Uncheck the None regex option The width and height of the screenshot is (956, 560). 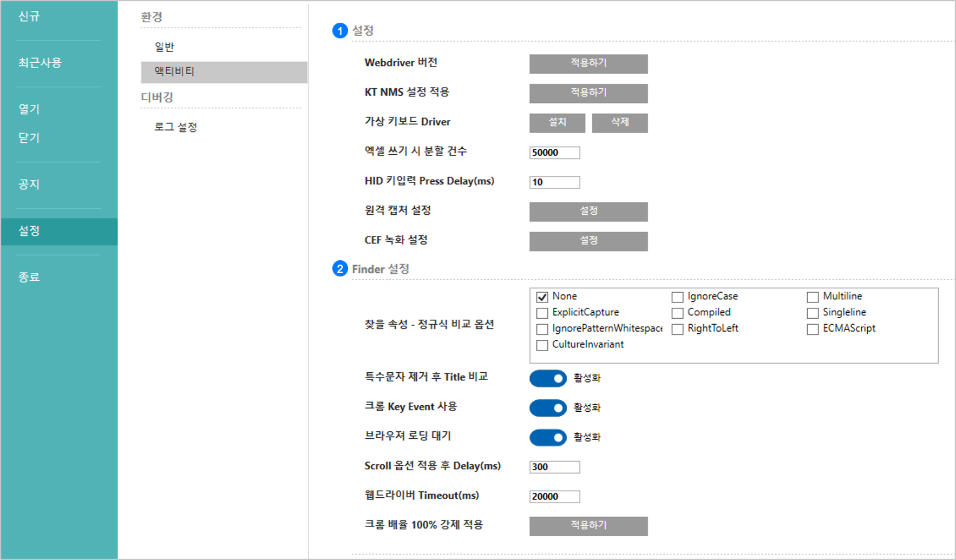point(542,297)
